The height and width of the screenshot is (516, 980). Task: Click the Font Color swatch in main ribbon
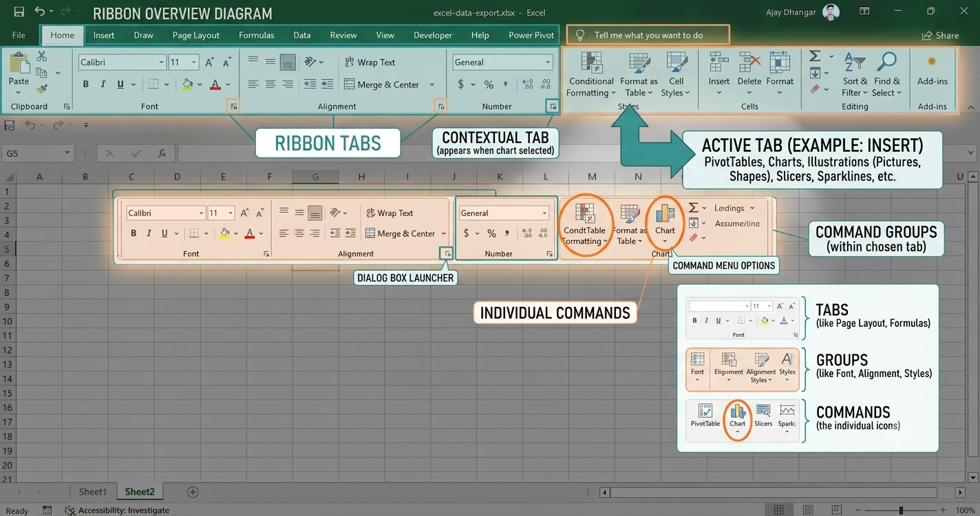(x=215, y=85)
